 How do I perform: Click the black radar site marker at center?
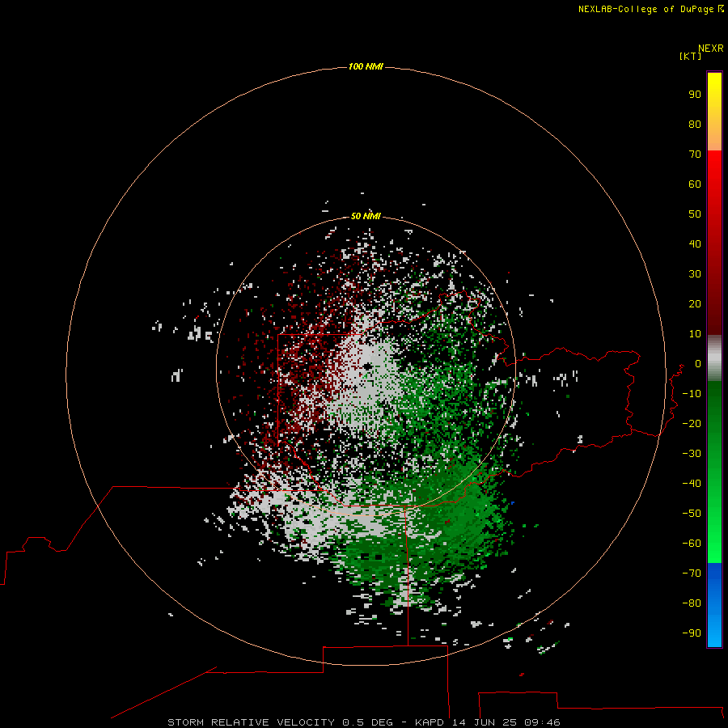(368, 366)
